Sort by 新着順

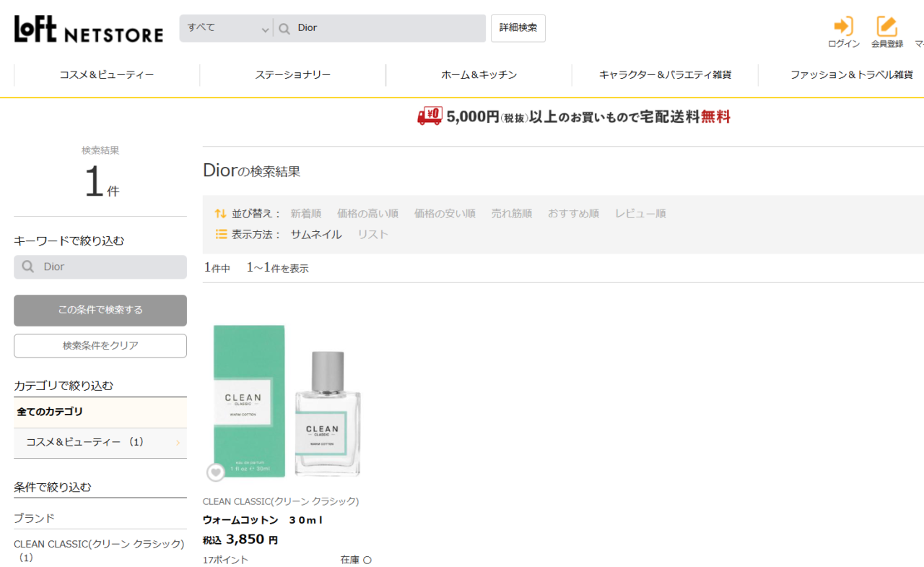(x=306, y=214)
